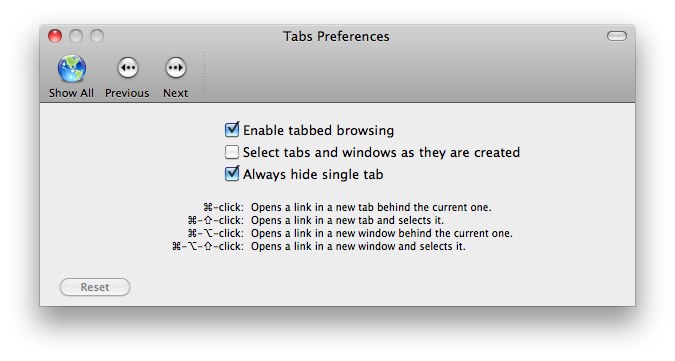Click the gray minimize button in title bar
This screenshot has height=361, width=675.
(x=76, y=36)
